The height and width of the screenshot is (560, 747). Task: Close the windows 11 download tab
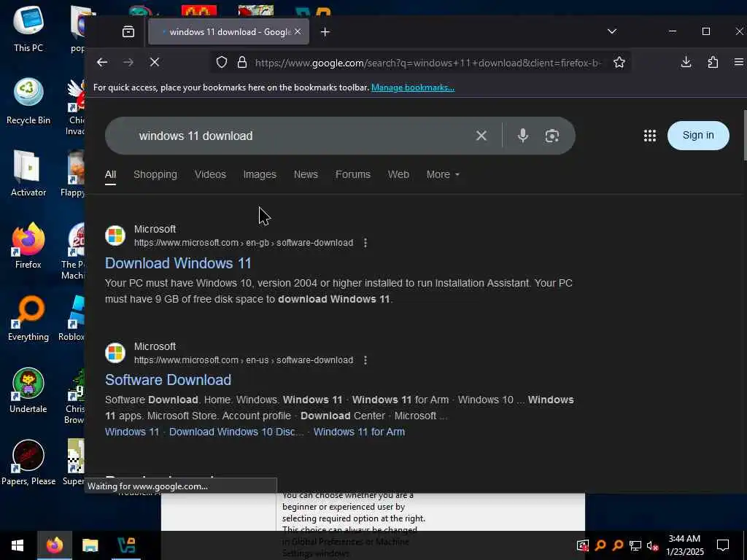pos(298,31)
